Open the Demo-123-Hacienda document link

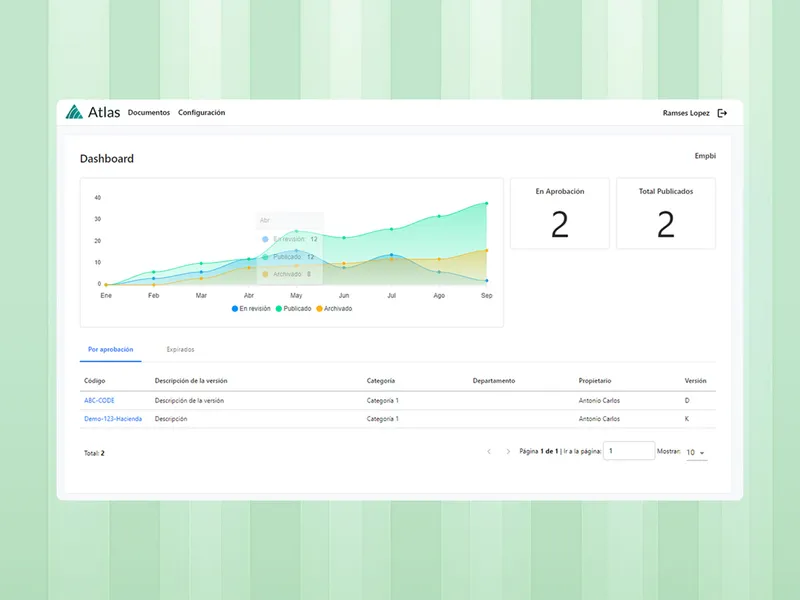point(116,419)
